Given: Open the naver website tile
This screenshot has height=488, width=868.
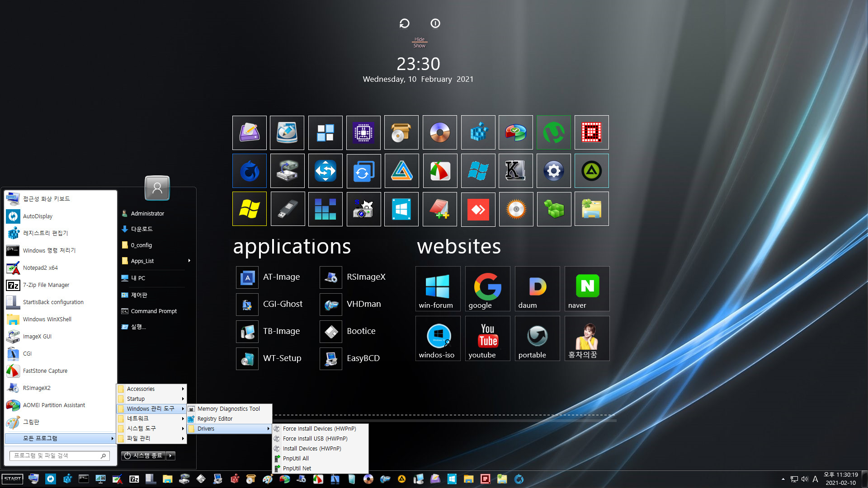Looking at the screenshot, I should (x=587, y=289).
